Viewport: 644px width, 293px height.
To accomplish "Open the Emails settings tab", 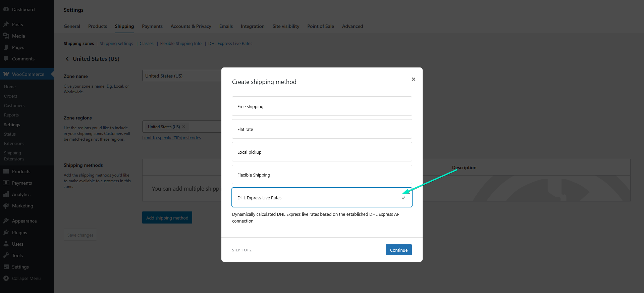I will click(x=226, y=26).
